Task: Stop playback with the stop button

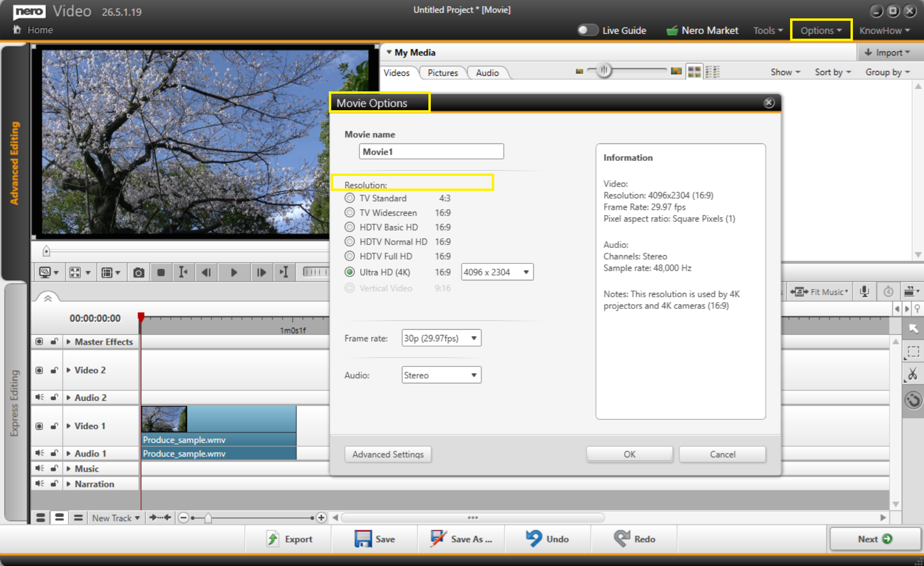Action: pos(161,273)
